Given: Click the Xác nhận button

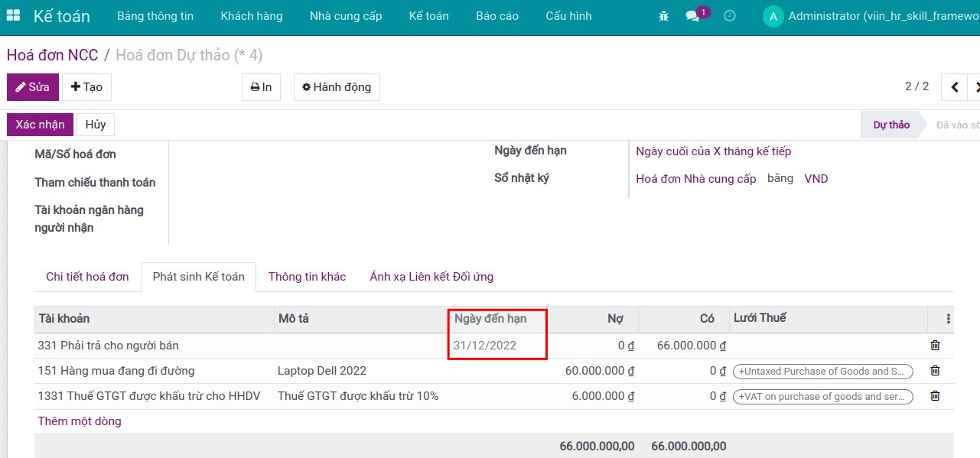Looking at the screenshot, I should pos(40,125).
